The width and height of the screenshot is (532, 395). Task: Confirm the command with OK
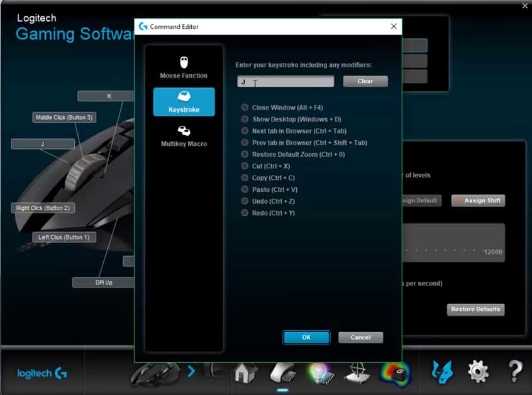click(x=306, y=337)
